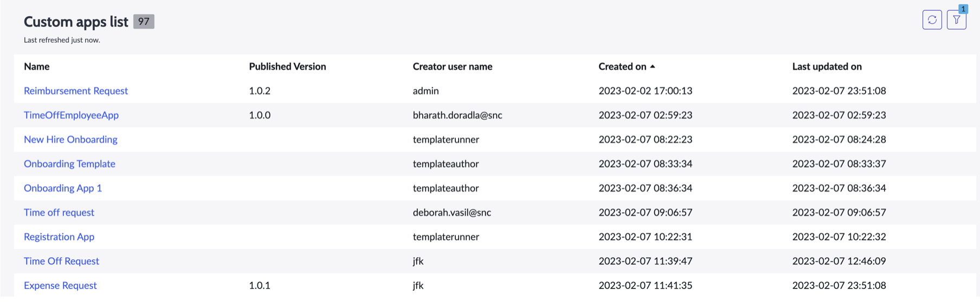The height and width of the screenshot is (302, 980).
Task: Click jfk in Expense Request row
Action: [418, 285]
